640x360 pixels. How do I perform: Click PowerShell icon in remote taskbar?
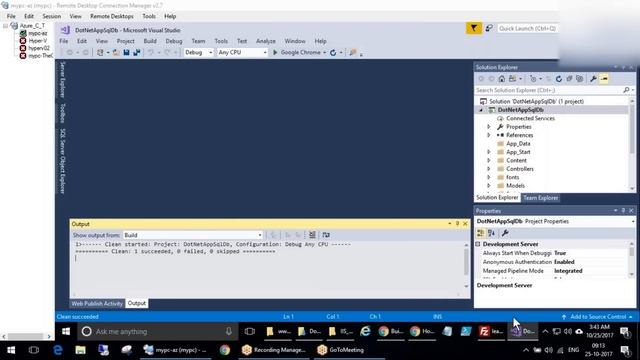click(x=466, y=331)
